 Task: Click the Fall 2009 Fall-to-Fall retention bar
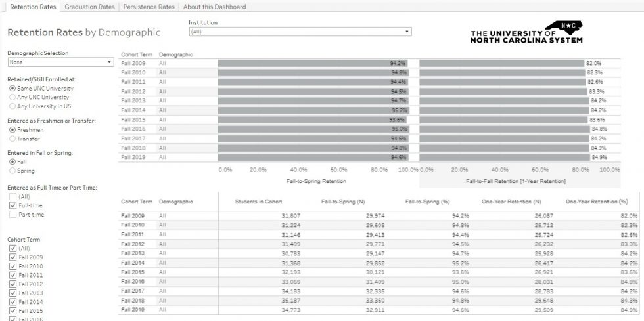click(x=501, y=63)
